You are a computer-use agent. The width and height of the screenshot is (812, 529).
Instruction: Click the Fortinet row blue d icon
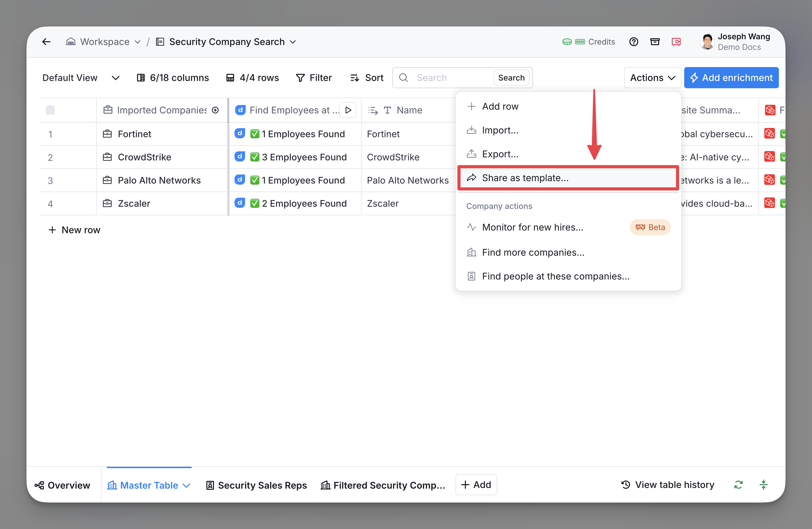240,133
